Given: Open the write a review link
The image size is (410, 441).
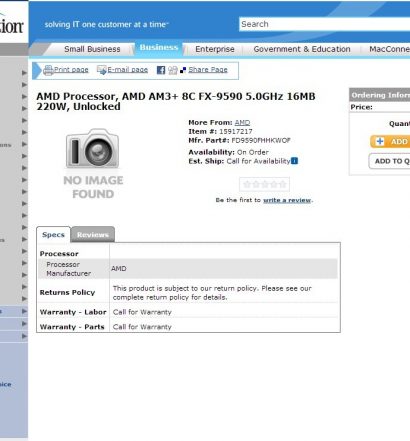Looking at the screenshot, I should (x=287, y=200).
